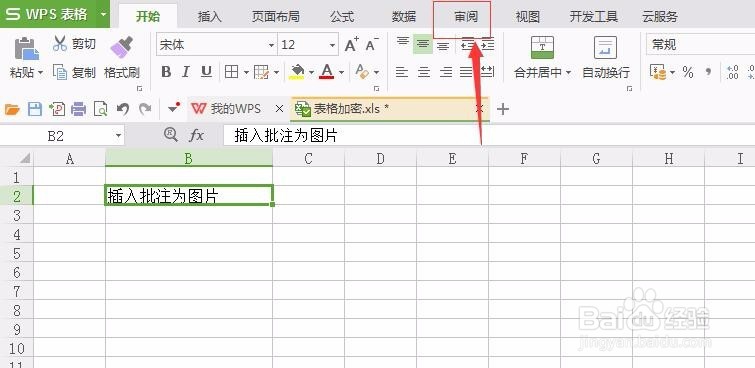Switch to the 视图 ribbon tab
Screen dimensions: 755x368
528,17
